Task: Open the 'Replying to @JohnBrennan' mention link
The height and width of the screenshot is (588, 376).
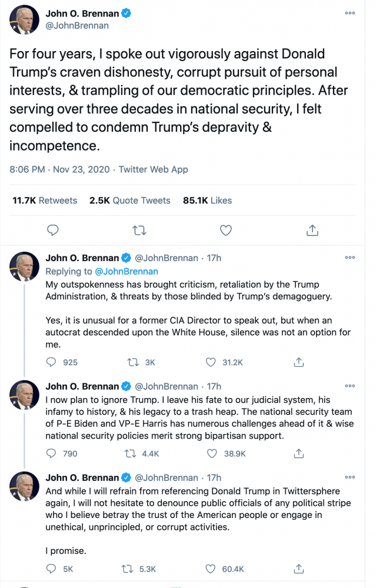Action: 126,271
